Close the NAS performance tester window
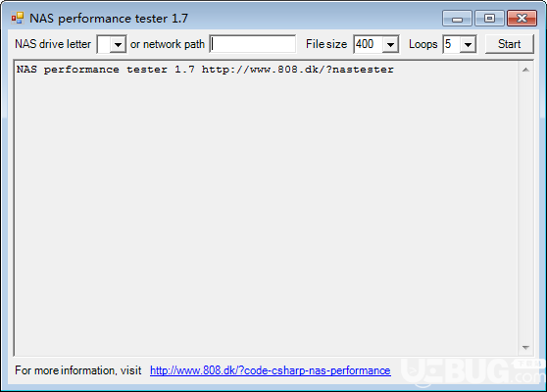547x392 pixels. 522,19
